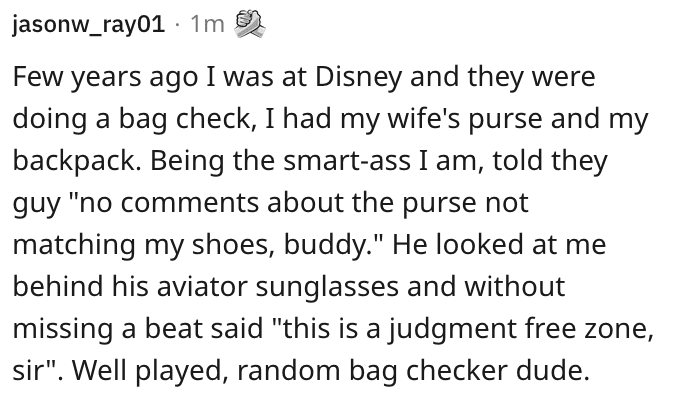Click the word "smart-ass" in the comment body
The height and width of the screenshot is (400, 696).
(347, 161)
